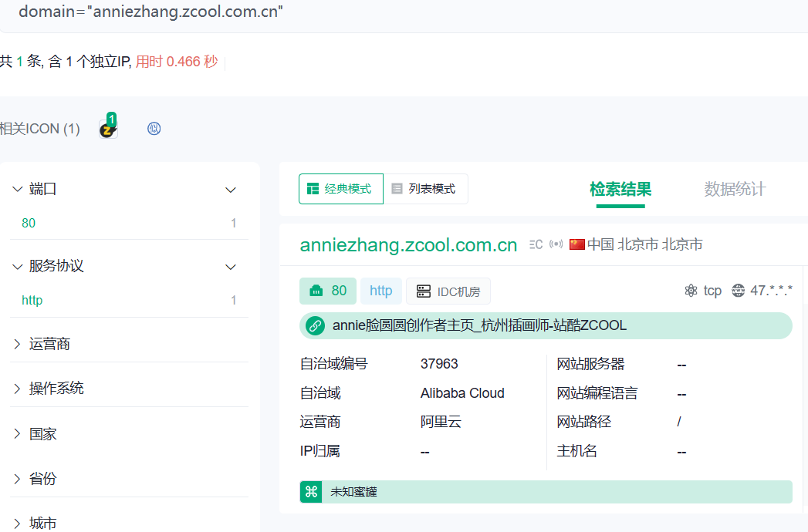Click the 网站路径 value slash
The height and width of the screenshot is (532, 808).
pos(679,422)
